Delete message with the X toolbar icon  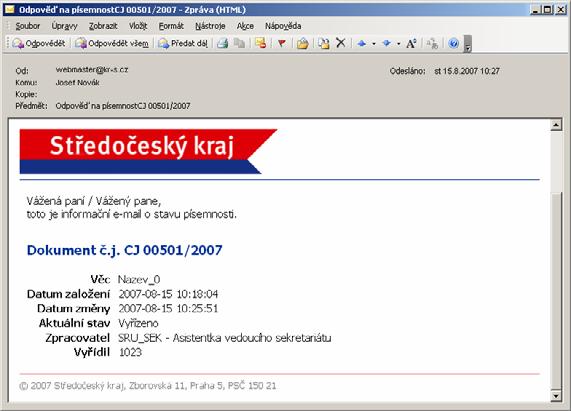[x=341, y=43]
